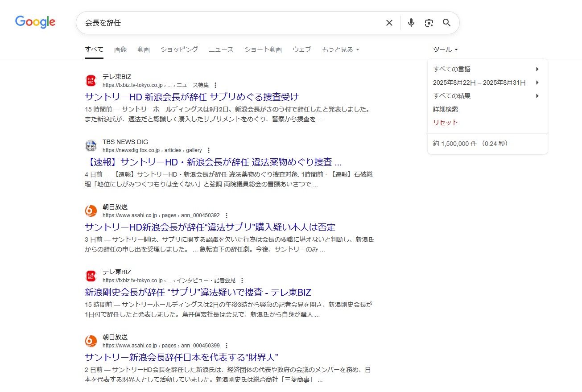This screenshot has width=582, height=392.
Task: Open 詳細検索 advanced search
Action: 446,109
